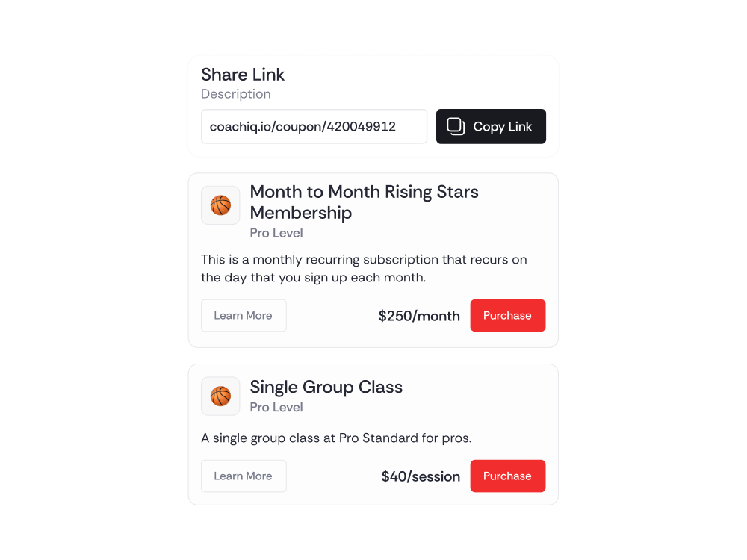Open Learn More for Single Group Class
The image size is (747, 560).
(x=244, y=476)
